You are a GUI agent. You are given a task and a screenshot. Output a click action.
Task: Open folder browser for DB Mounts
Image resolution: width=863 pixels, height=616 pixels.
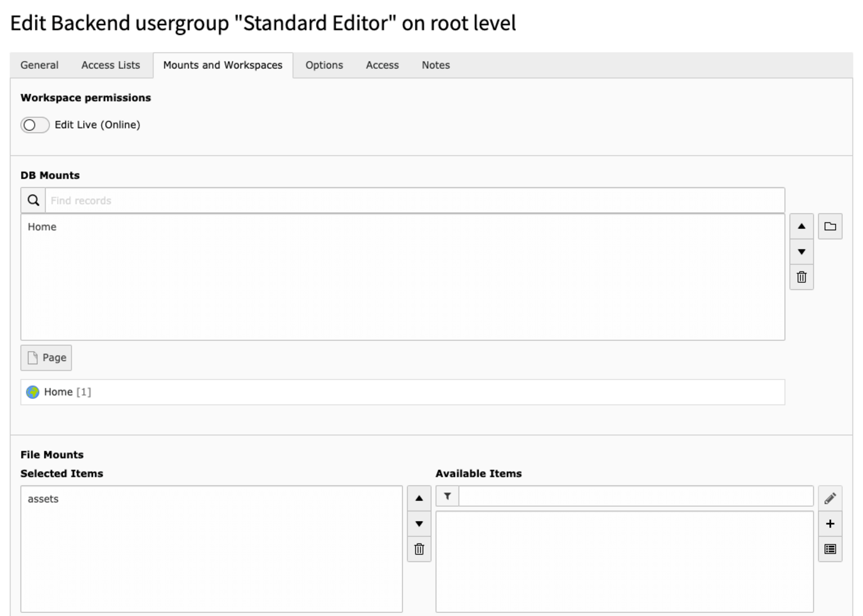[830, 226]
